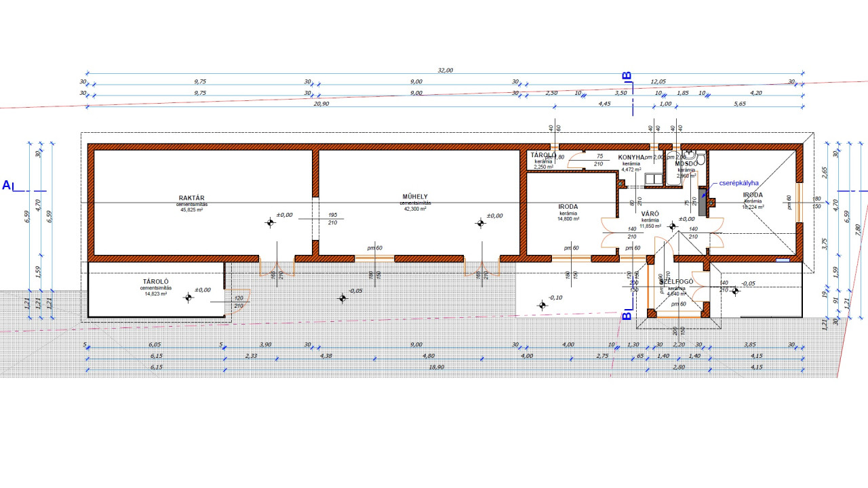The image size is (868, 488).
Task: Click the -0,10 elevation marker symbol
Action: click(542, 305)
